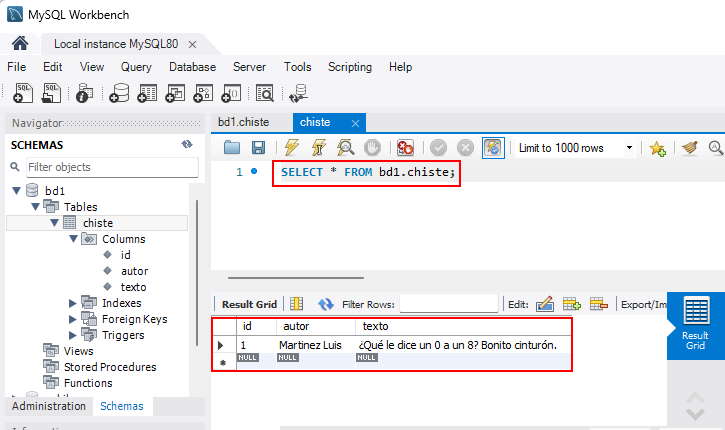The height and width of the screenshot is (430, 725).
Task: Explain the query execution plan icon
Action: click(345, 147)
